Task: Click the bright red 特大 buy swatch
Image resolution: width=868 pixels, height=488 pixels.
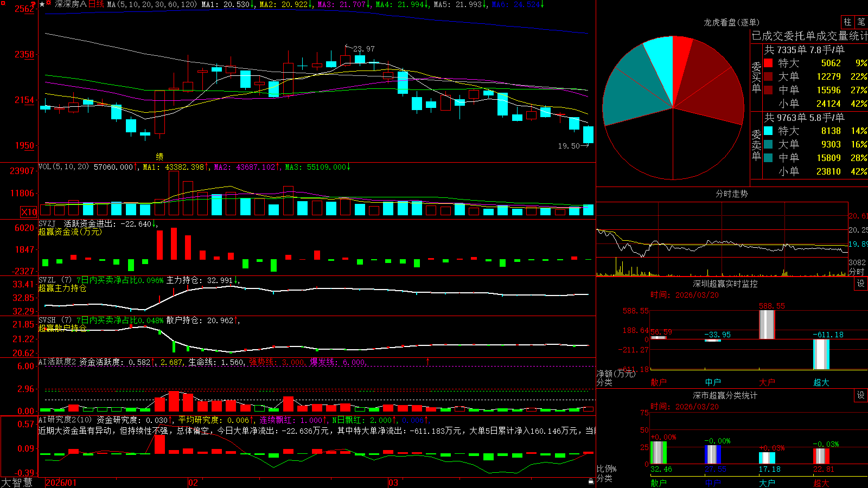Action: [768, 63]
